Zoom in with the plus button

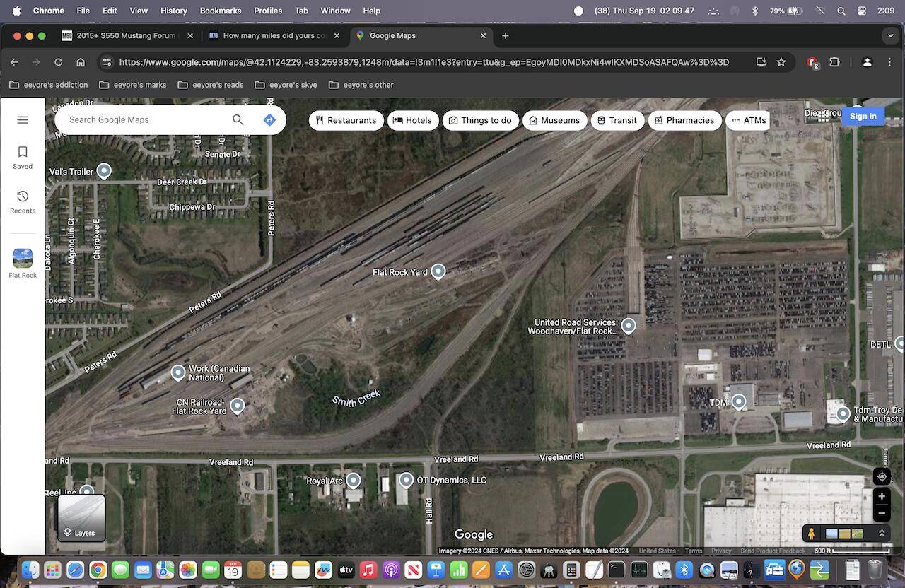[882, 497]
